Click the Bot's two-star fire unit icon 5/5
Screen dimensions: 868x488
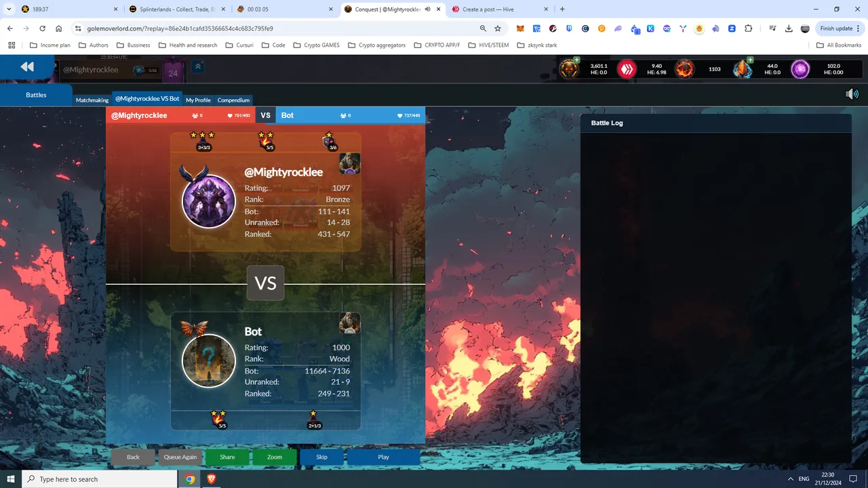tap(218, 420)
